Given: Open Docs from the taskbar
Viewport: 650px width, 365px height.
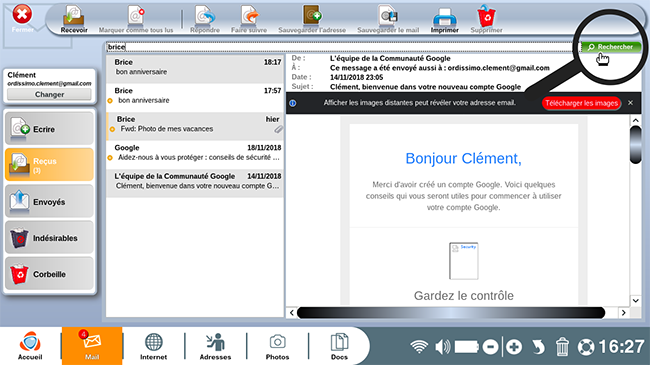Looking at the screenshot, I should (x=339, y=346).
